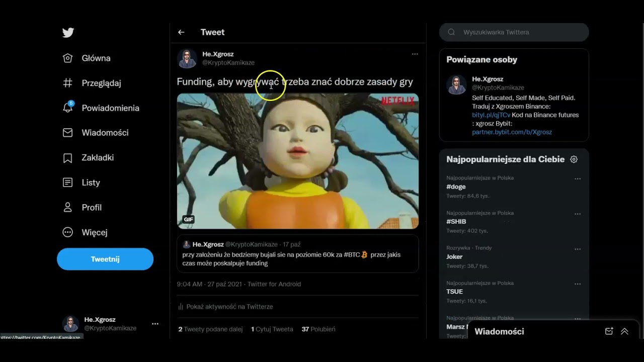The image size is (644, 362).
Task: View the 2 Tweety podane dalej list
Action: (x=210, y=329)
